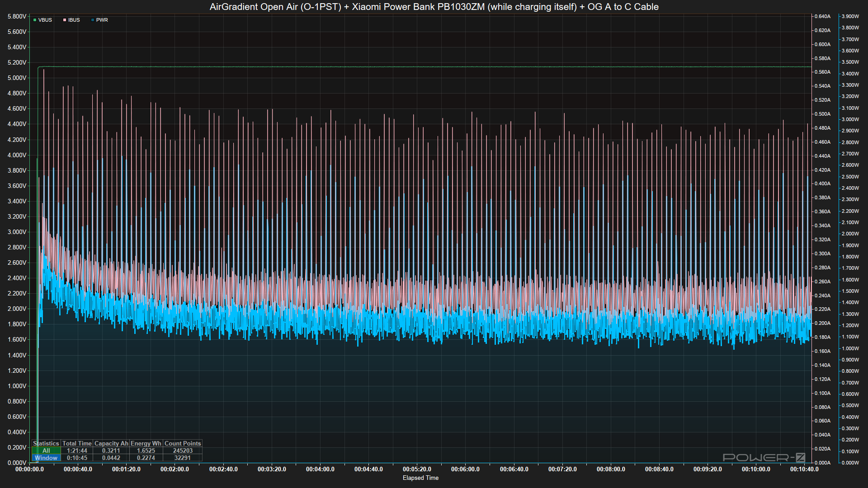868x488 pixels.
Task: Click the blue PWR legend color square
Action: [93, 20]
